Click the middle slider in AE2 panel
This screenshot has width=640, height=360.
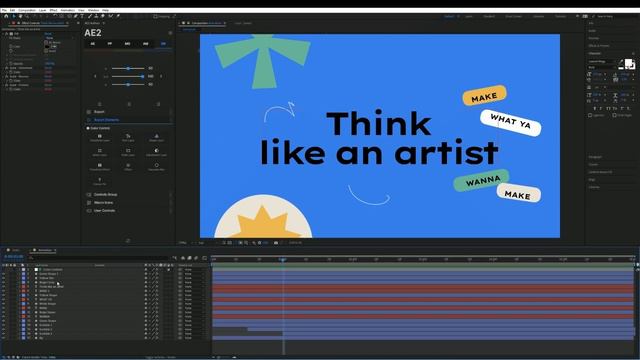pyautogui.click(x=128, y=76)
